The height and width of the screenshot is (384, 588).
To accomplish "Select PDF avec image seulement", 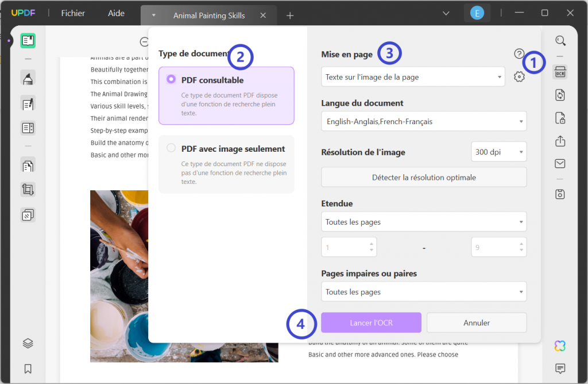I will click(171, 148).
